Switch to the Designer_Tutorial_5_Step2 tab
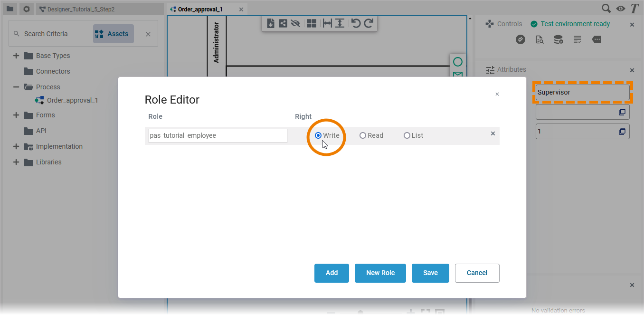644x315 pixels. point(81,9)
